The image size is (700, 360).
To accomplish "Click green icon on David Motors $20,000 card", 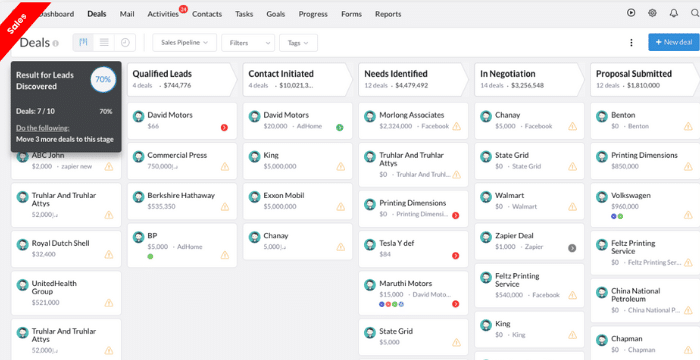I will point(340,128).
